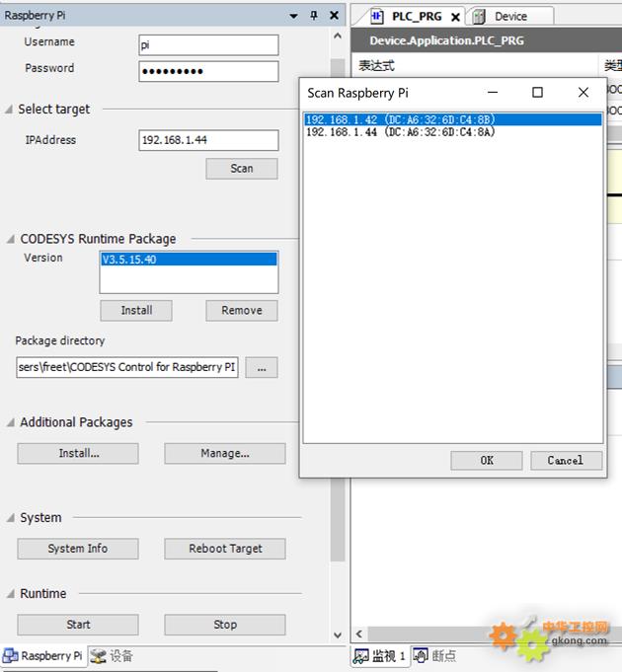Screen dimensions: 622x672
Task: Open the Raspberry Pi panel dropdown arrow
Action: click(x=293, y=16)
